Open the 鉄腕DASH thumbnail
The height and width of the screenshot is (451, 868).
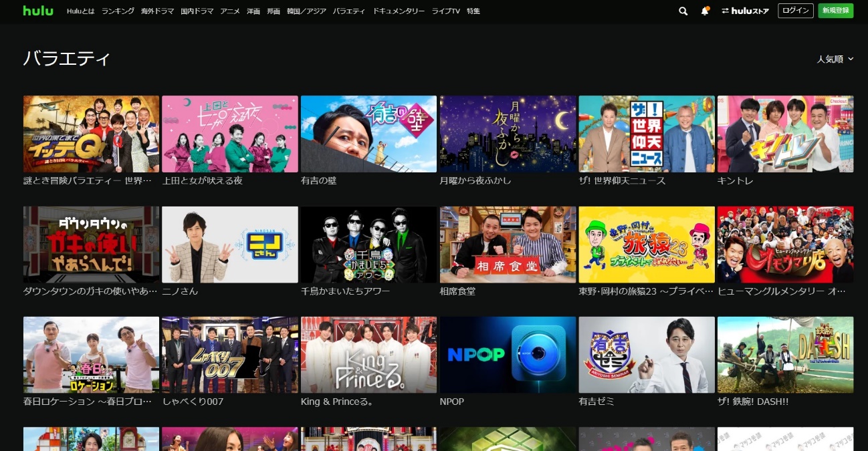point(785,355)
